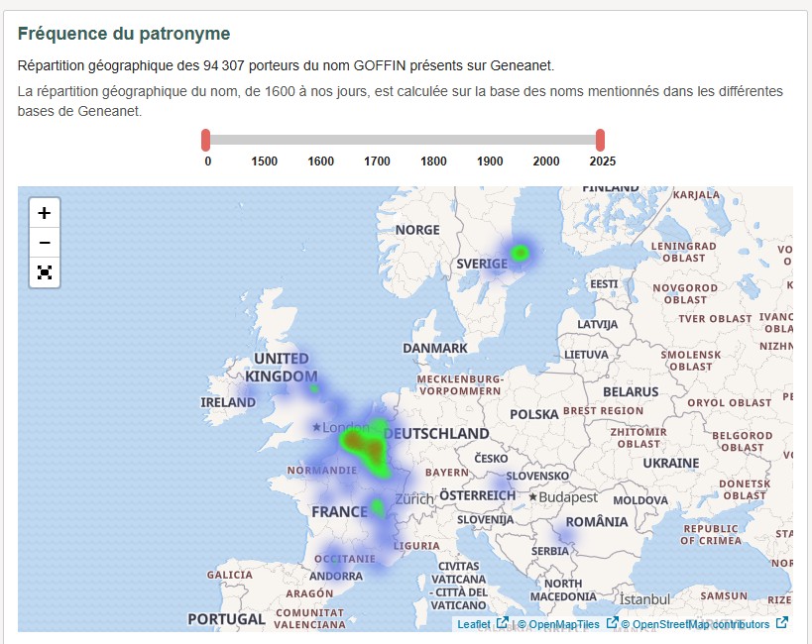Open the external-link icon beside OpenStreetMap contributors
Screen dimensions: 812x644
[779, 623]
